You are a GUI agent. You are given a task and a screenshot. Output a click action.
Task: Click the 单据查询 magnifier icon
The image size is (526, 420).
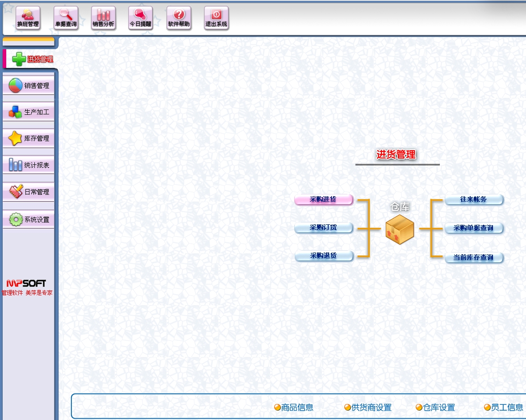pyautogui.click(x=66, y=18)
